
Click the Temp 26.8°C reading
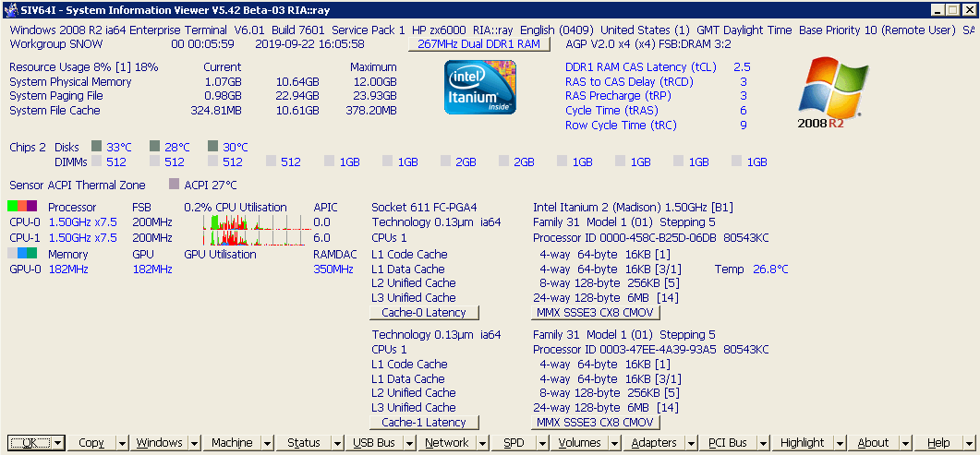click(751, 269)
